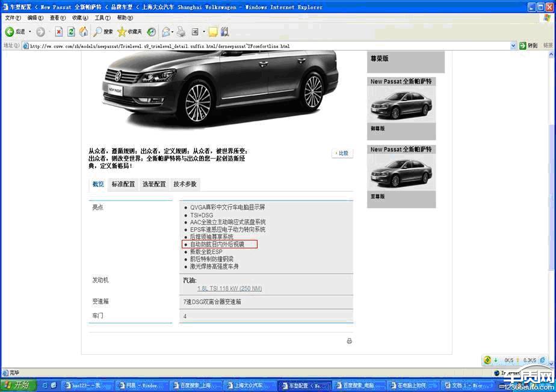
Task: Open the History globe-clock icon
Action: pyautogui.click(x=152, y=32)
